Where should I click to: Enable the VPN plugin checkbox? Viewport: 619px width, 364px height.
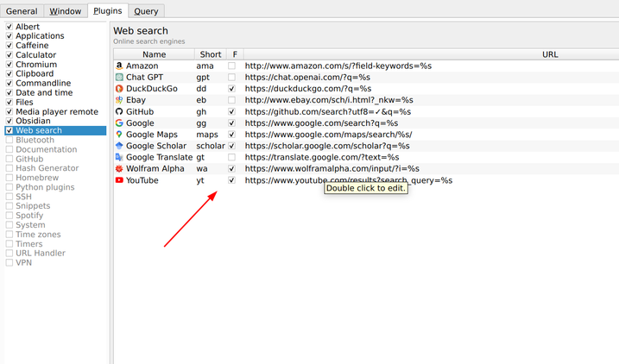pos(9,263)
